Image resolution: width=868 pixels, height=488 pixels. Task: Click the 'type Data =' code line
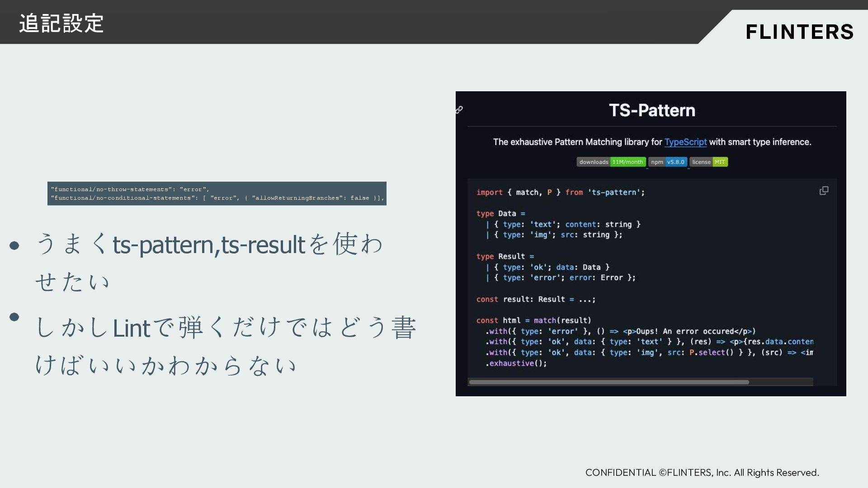point(500,214)
